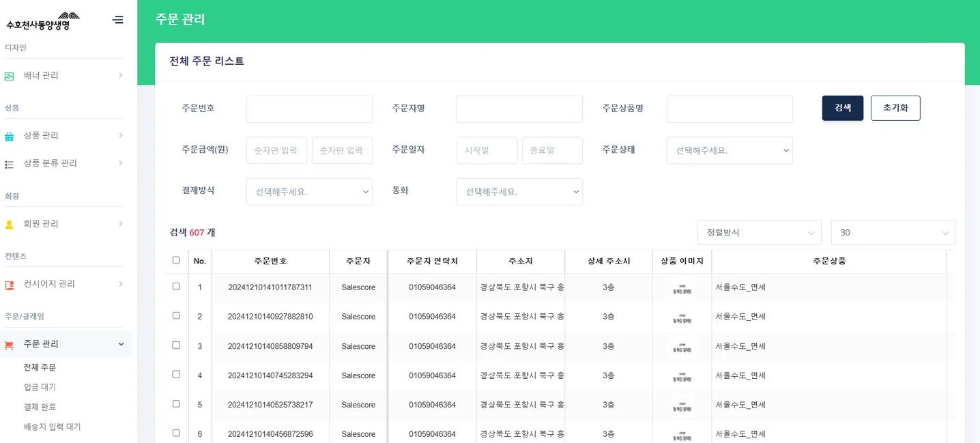The width and height of the screenshot is (980, 443).
Task: Click the 검색 search button
Action: [x=842, y=108]
